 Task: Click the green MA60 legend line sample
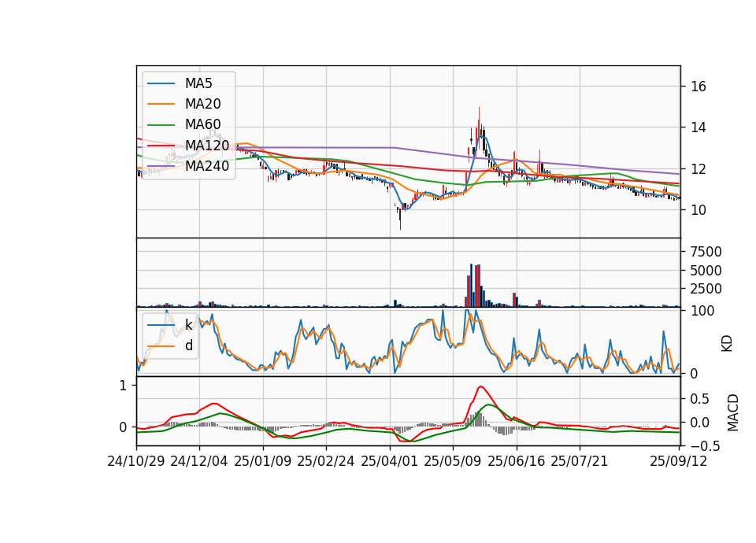tap(161, 125)
